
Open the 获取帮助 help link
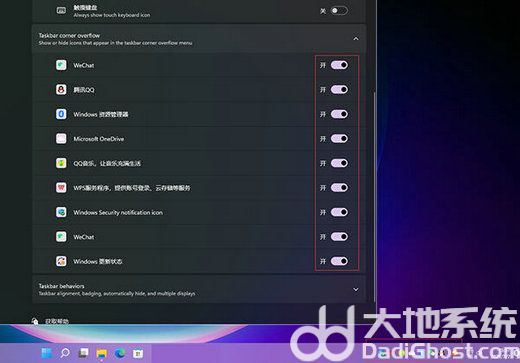[x=57, y=321]
